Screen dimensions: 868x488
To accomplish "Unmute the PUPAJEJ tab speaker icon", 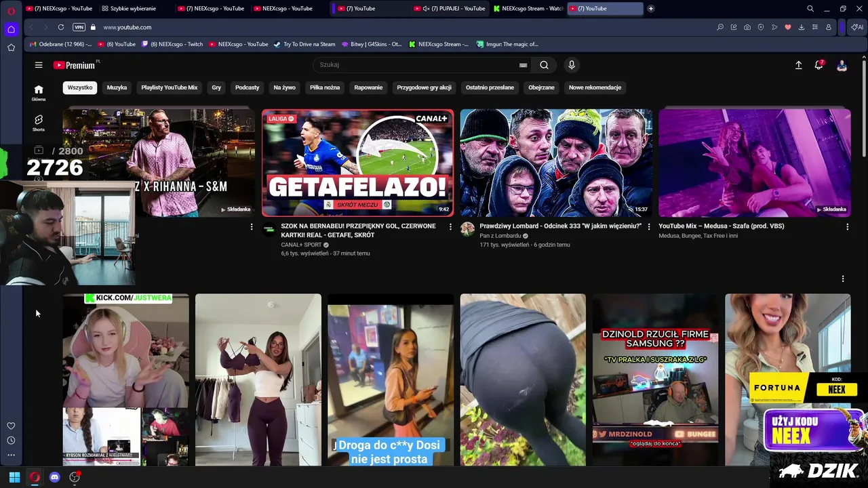I will (426, 9).
